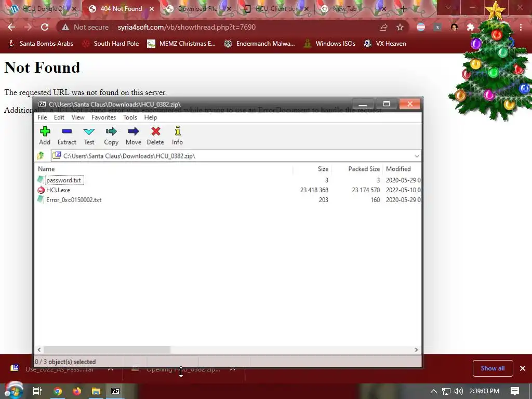Reload the 404 Not Found page
The height and width of the screenshot is (399, 532).
point(45,27)
